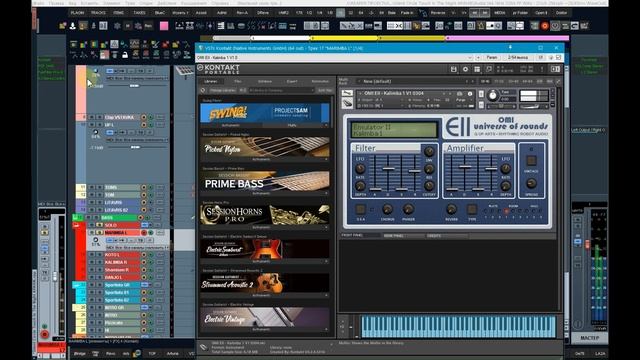Switch to Kontakt Expert tab
This screenshot has height=360, width=640.
point(292,81)
